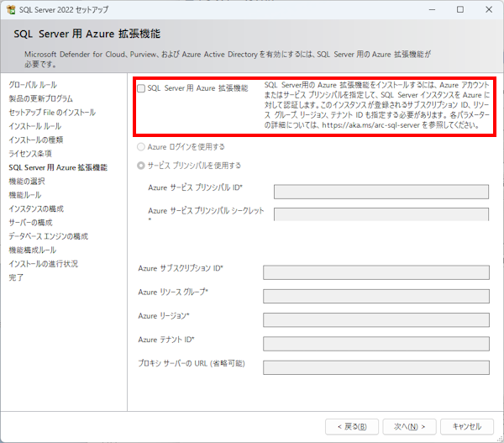Click the キャンセル button

[467, 427]
